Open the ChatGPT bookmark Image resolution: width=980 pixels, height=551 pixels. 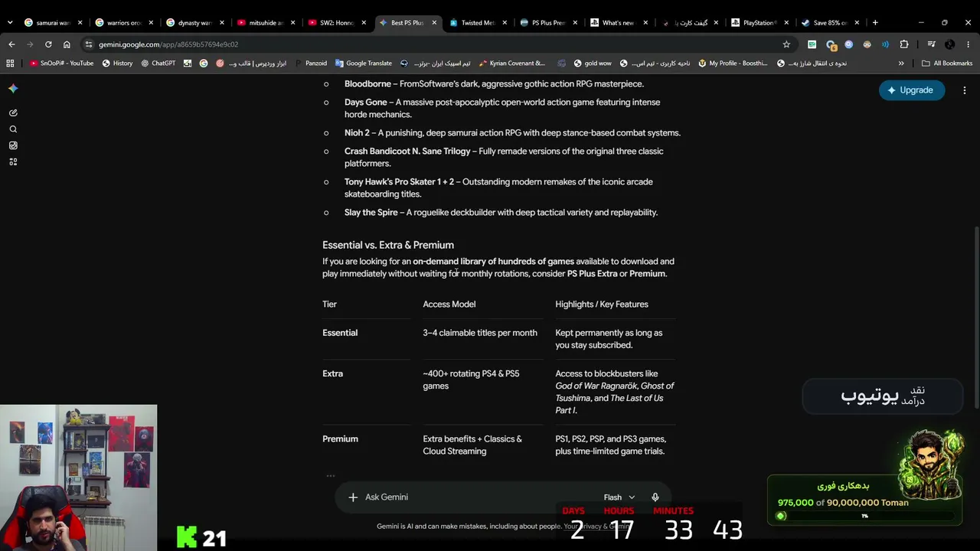158,64
